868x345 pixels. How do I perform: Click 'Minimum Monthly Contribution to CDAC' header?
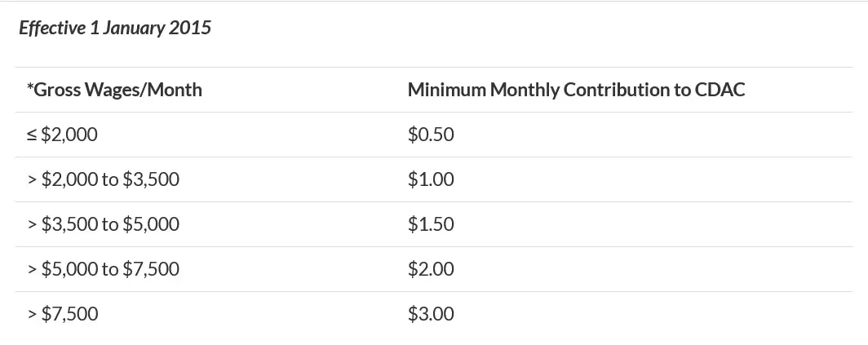tap(576, 90)
